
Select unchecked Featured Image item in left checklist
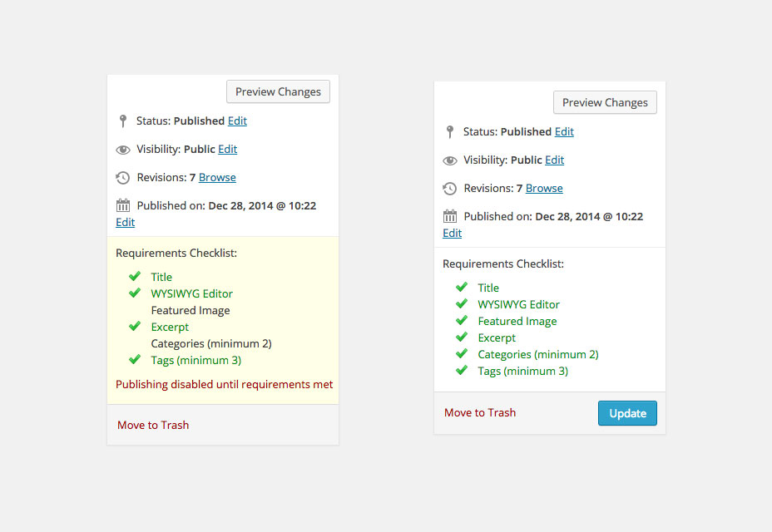tap(191, 311)
